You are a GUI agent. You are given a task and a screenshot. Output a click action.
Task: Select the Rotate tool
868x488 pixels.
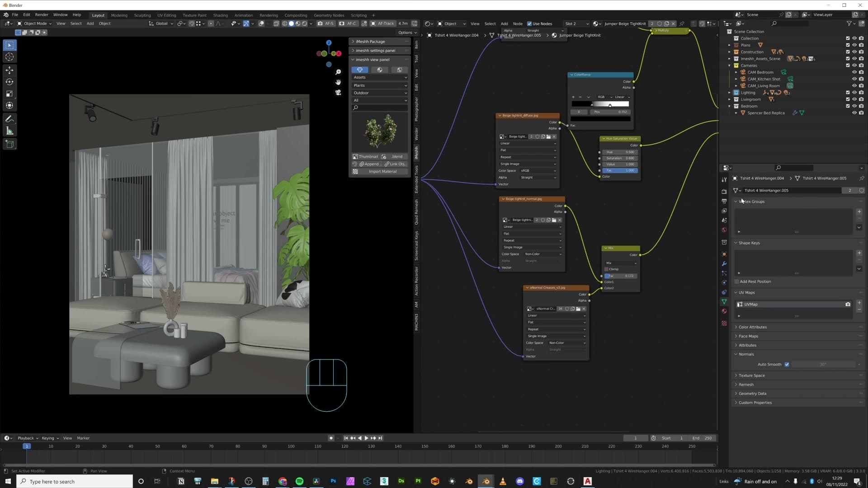click(9, 82)
